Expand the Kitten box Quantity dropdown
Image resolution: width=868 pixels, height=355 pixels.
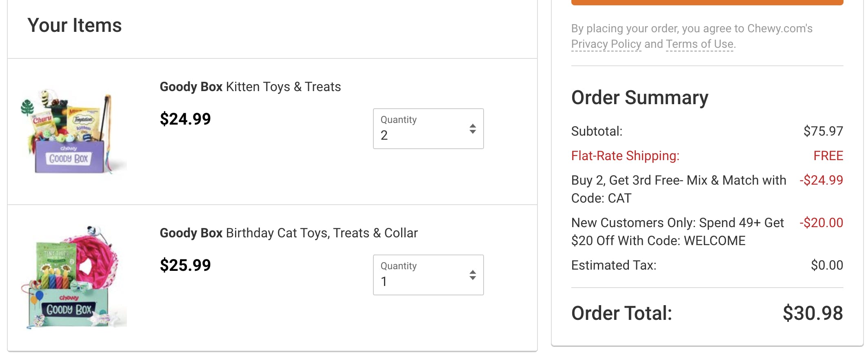tap(428, 129)
